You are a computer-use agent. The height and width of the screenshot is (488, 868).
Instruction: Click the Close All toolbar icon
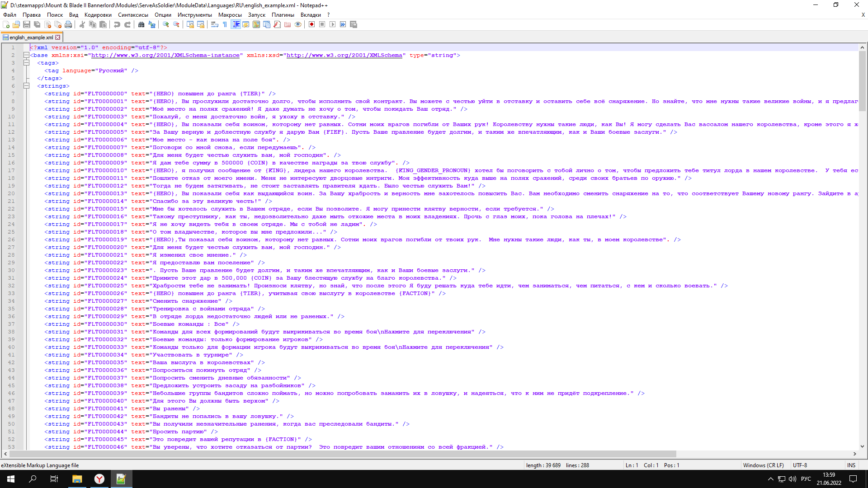(x=58, y=24)
